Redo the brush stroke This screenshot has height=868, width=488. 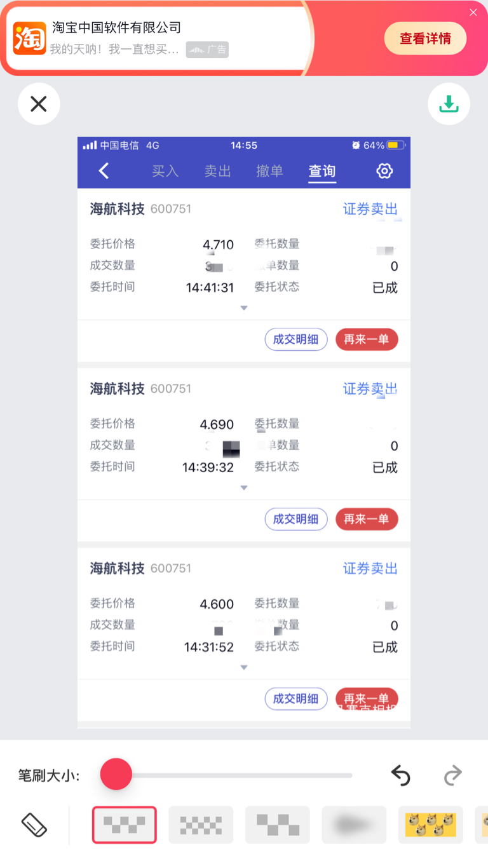coord(452,775)
